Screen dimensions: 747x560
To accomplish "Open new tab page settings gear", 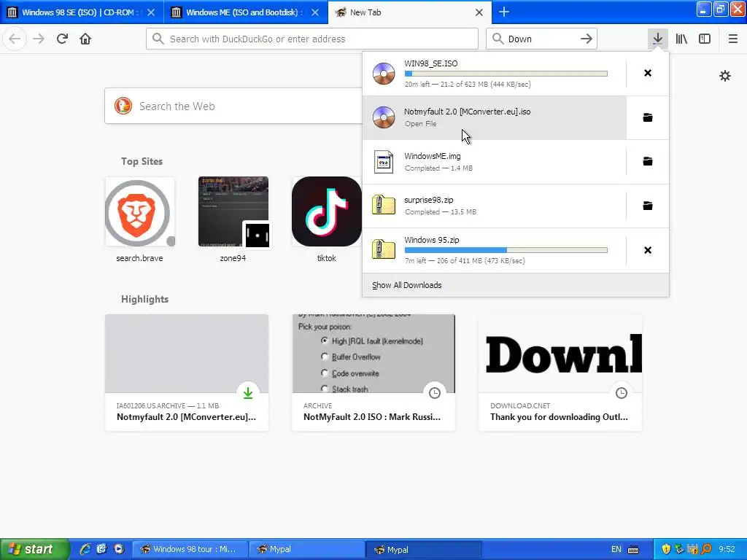I will pos(724,76).
